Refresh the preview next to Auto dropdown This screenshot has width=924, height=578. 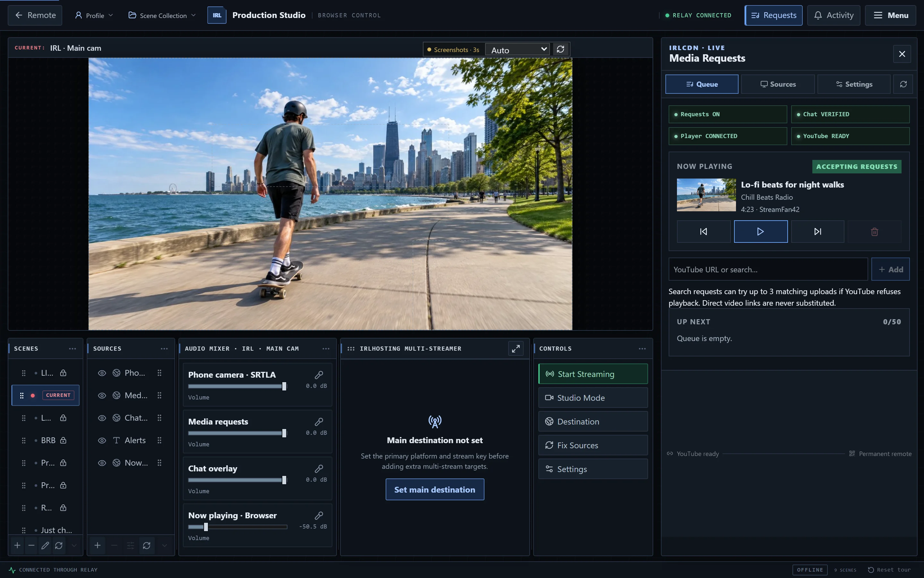point(560,49)
